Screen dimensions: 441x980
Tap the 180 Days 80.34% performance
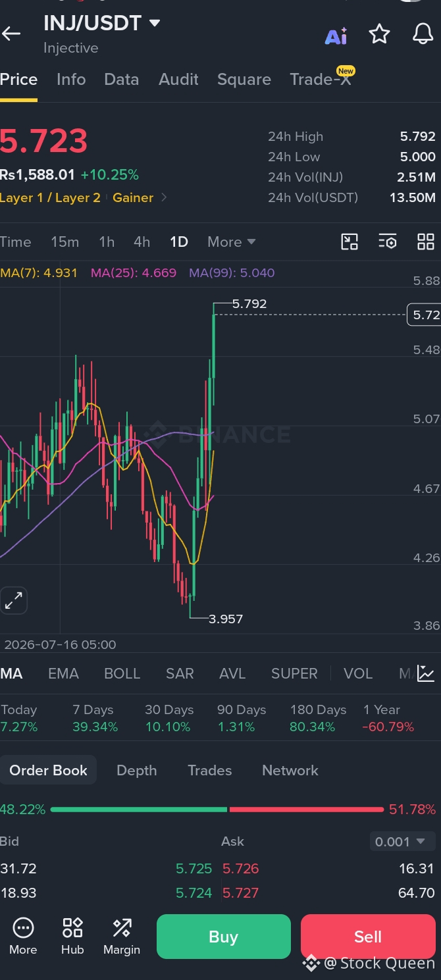click(x=318, y=718)
